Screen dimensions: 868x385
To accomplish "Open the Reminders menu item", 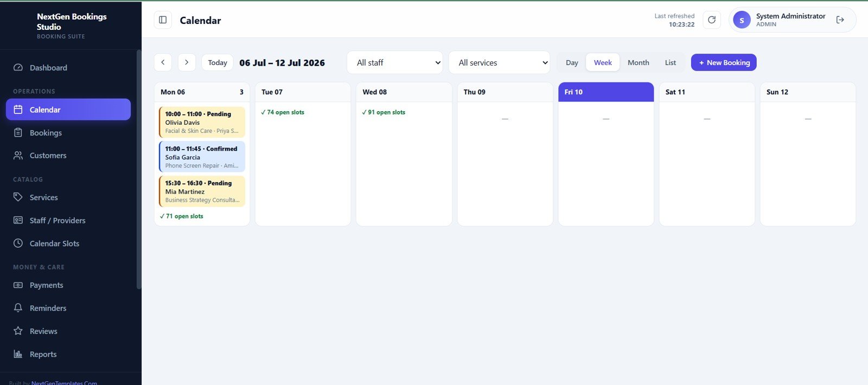I will [68, 308].
